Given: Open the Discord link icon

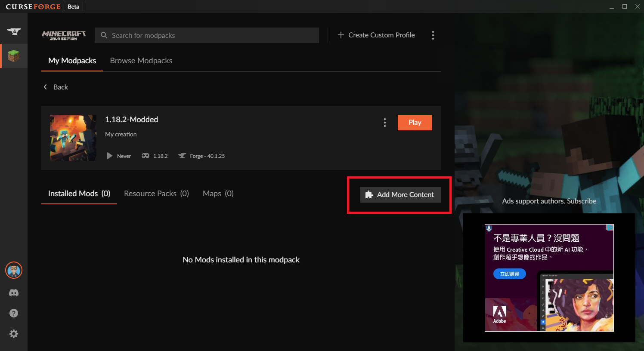Looking at the screenshot, I should [x=14, y=293].
